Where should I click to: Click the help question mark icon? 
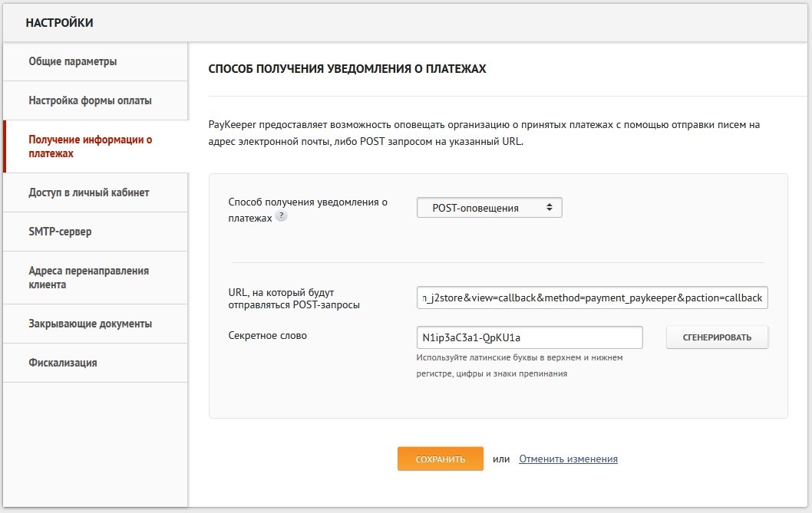tap(282, 217)
